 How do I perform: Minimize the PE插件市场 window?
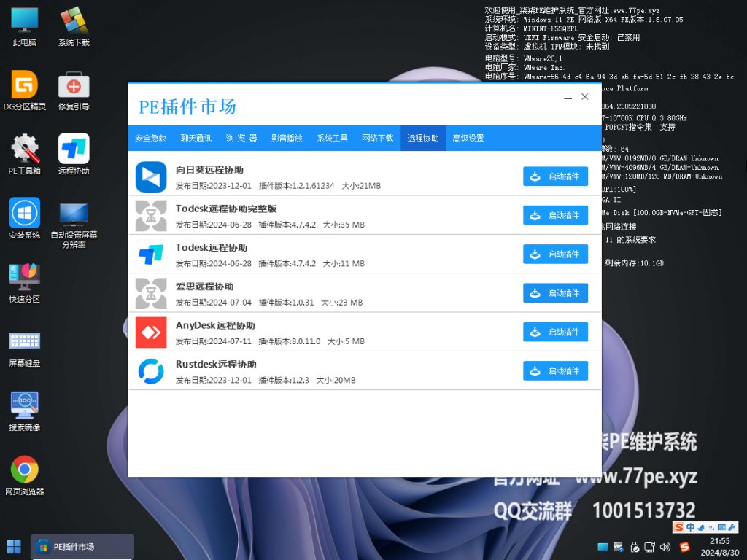(568, 97)
